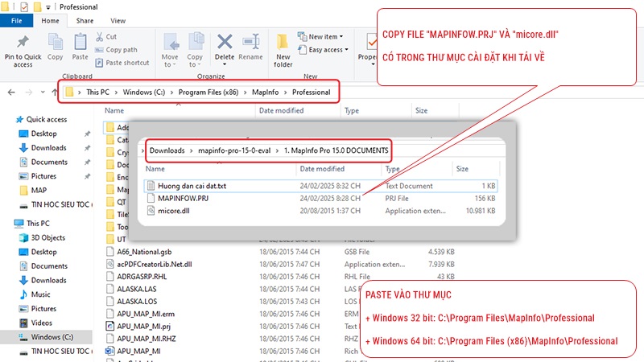
Task: Sort by the Type column header
Action: click(352, 110)
